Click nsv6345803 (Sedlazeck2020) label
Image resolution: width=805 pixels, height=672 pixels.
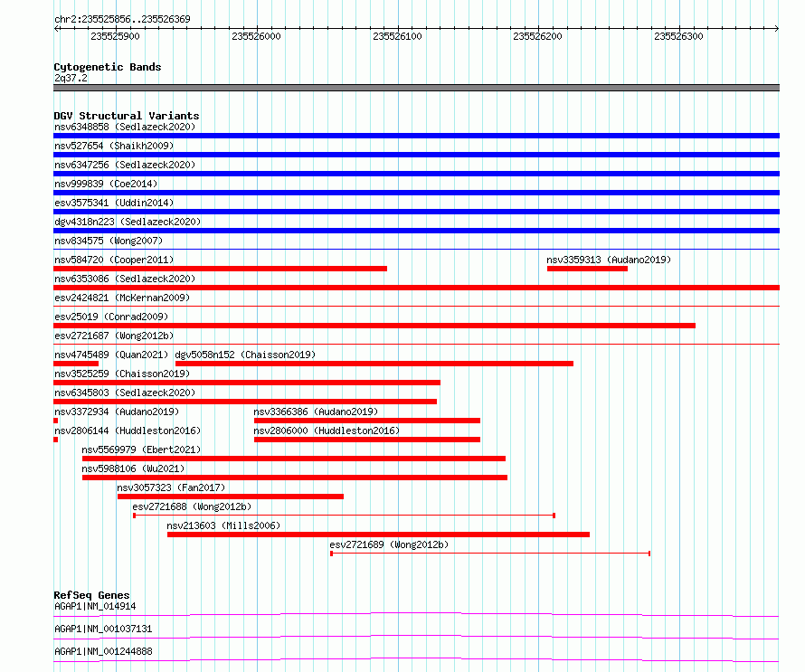coord(125,393)
